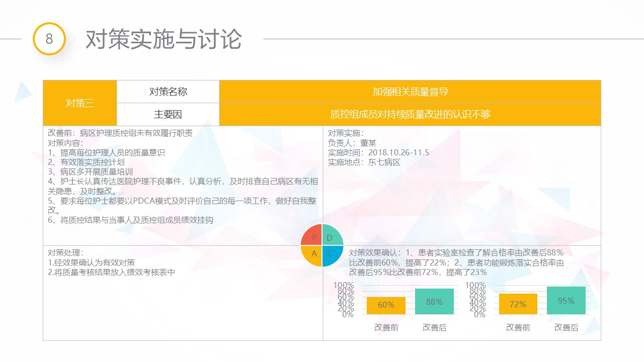
Task: Click item 3、病区多开展质量培训
Action: click(x=91, y=171)
